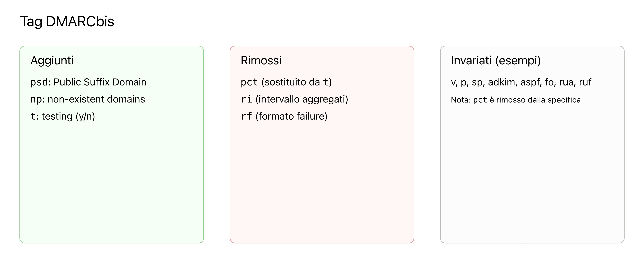Viewport: 644px width, 276px height.
Task: Click the 'Invariati (esempi)' card heading
Action: tap(496, 60)
